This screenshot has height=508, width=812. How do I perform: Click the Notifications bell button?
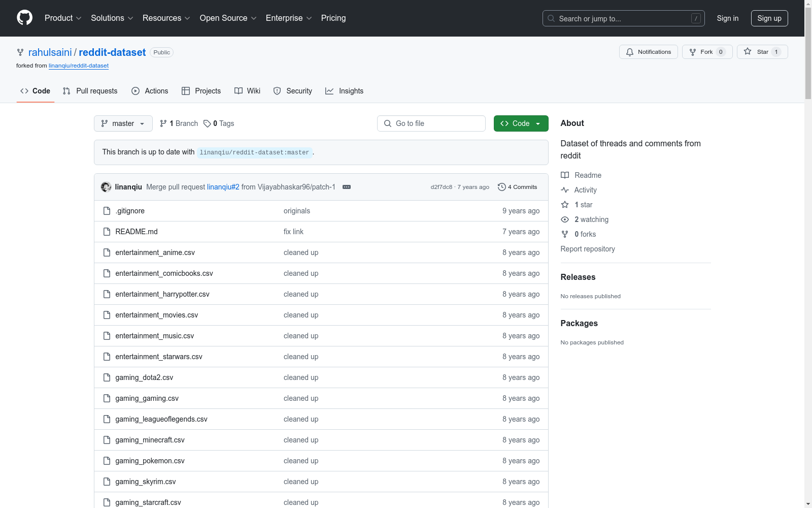click(648, 52)
